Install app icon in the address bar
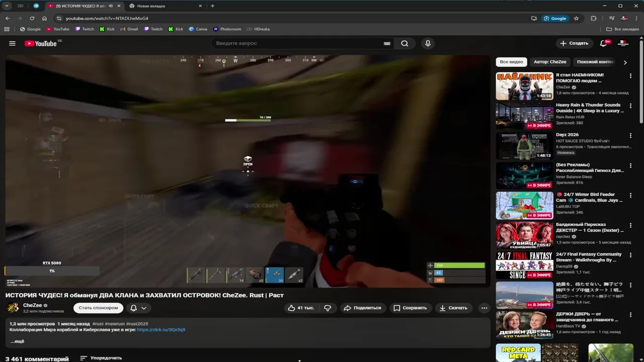 coord(534,18)
